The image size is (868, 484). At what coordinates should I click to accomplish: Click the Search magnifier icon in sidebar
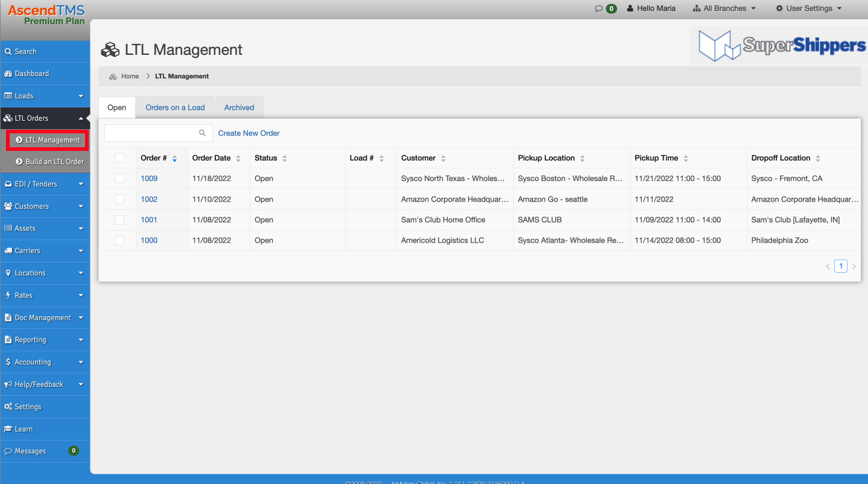point(8,52)
